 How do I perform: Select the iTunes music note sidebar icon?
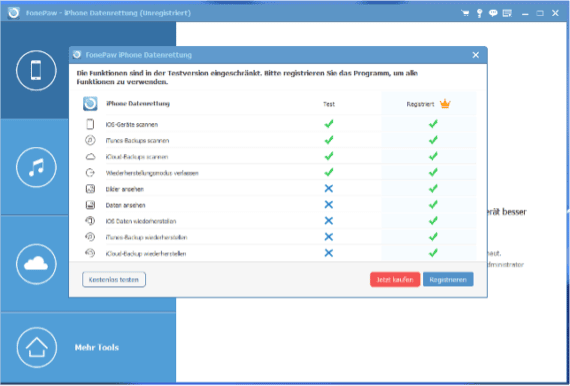[36, 167]
